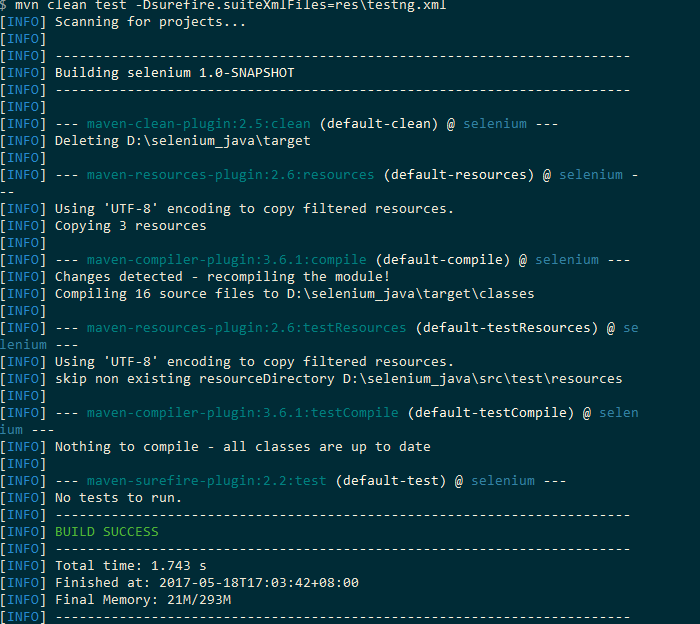Screen dimensions: 700x624
Task: Click maven-surefire-plugin:2.2:test text
Action: (x=206, y=481)
